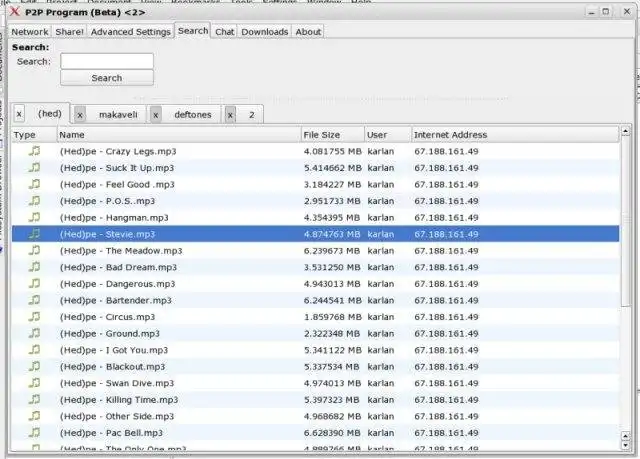Click the vertical scrollbar thumb in results

[625, 222]
